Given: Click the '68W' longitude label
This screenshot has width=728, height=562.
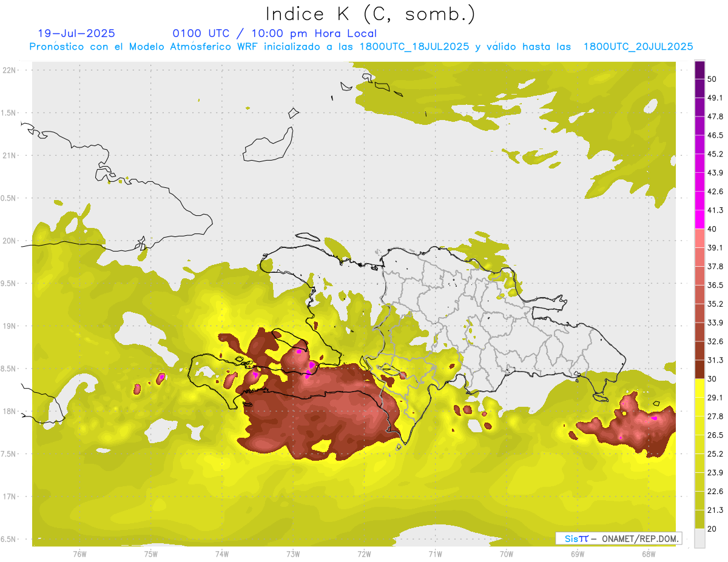Looking at the screenshot, I should pos(649,554).
